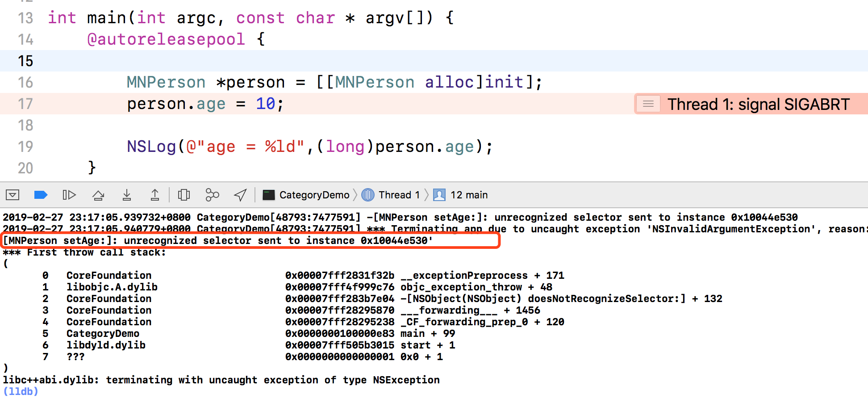868x420 pixels.
Task: Click line number 17 in the gutter
Action: pos(25,104)
